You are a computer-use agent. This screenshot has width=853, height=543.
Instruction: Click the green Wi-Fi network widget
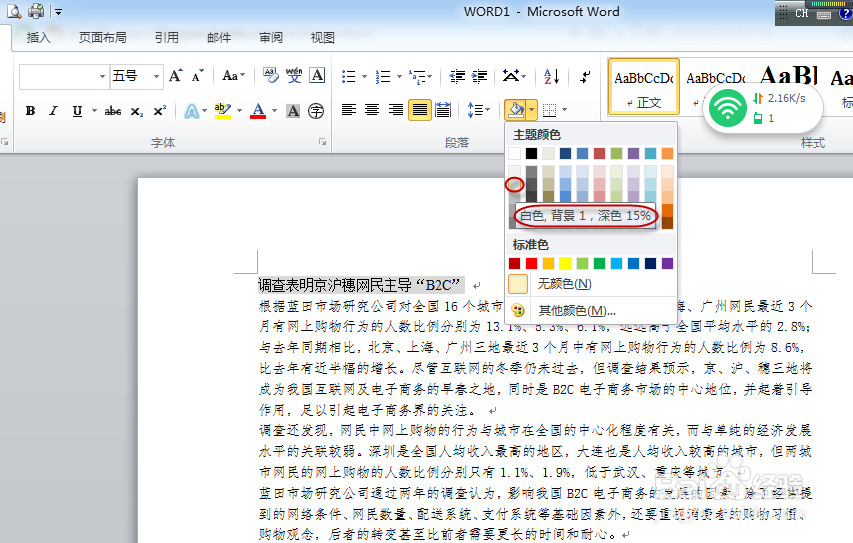tap(727, 109)
